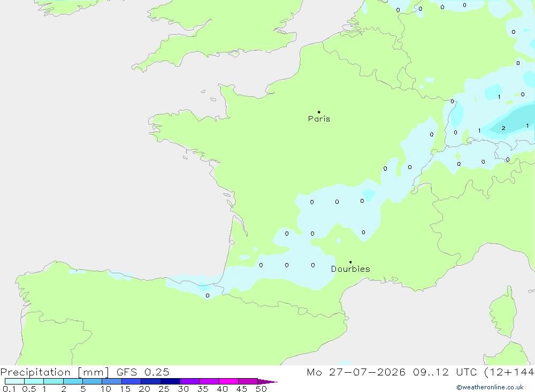Click the 'GFS 0.25' model label
Viewport: 535px width, 392px height.
coord(143,372)
